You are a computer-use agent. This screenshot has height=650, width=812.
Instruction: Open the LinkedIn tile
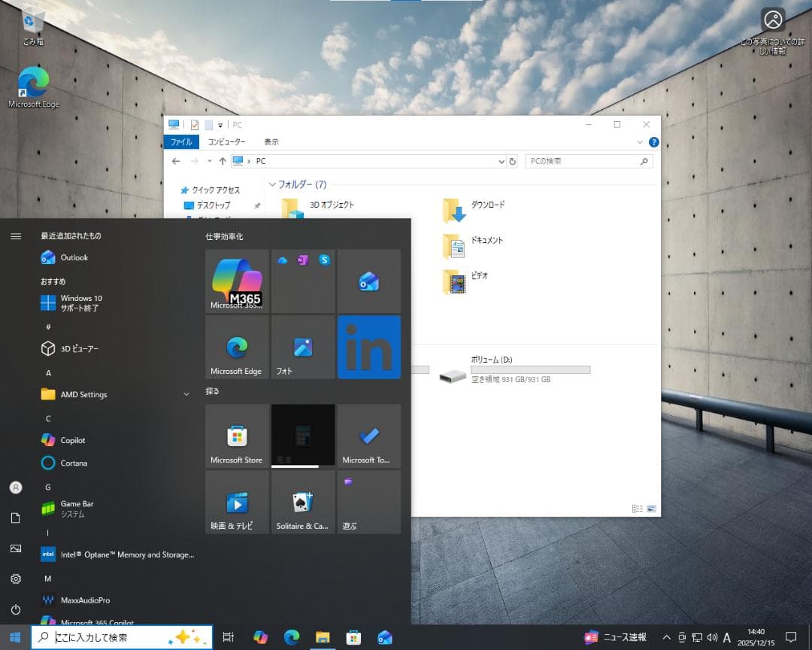coord(368,347)
